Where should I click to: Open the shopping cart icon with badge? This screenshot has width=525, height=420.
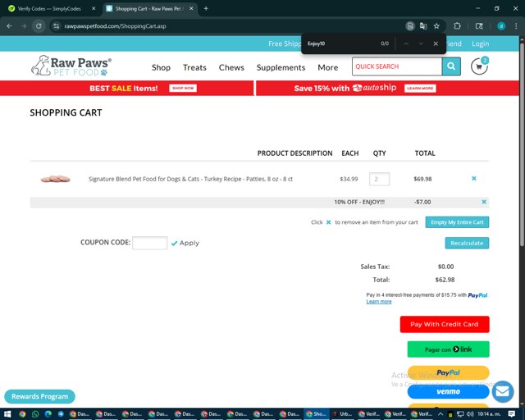tap(479, 66)
